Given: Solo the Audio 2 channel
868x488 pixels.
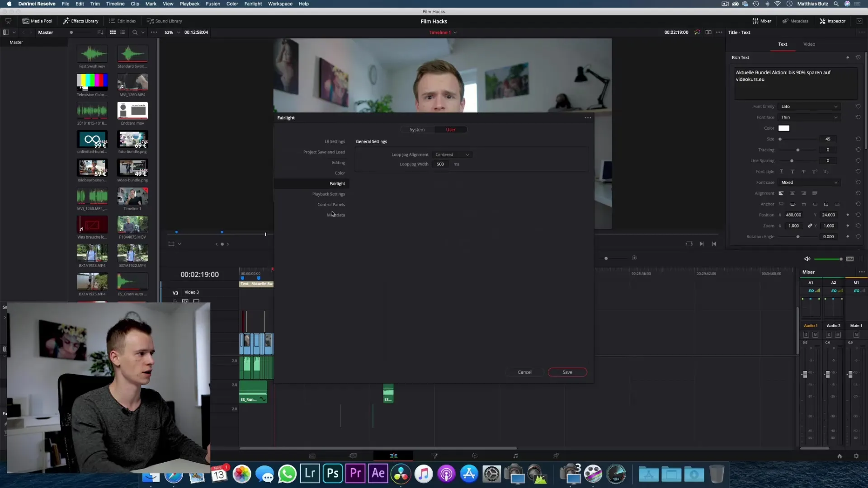Looking at the screenshot, I should coord(829,335).
